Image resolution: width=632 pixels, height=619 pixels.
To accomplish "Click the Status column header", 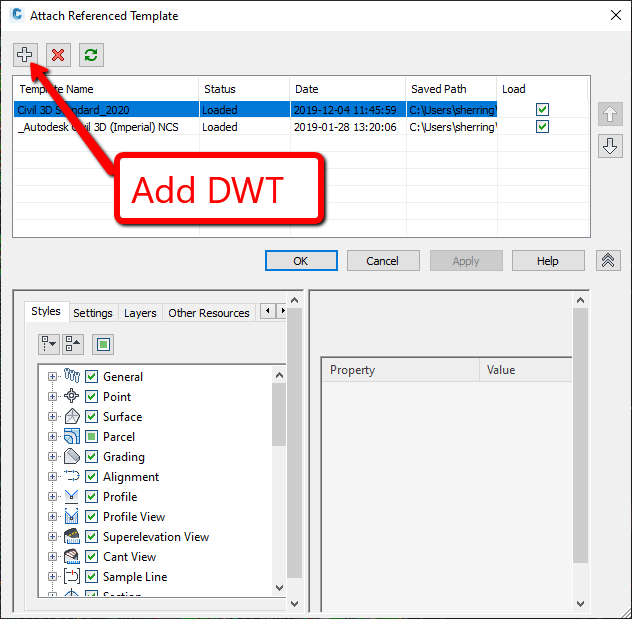I will 244,89.
